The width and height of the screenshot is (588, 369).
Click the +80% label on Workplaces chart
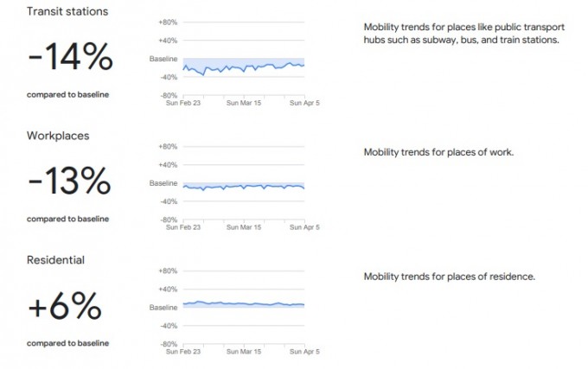coord(168,146)
